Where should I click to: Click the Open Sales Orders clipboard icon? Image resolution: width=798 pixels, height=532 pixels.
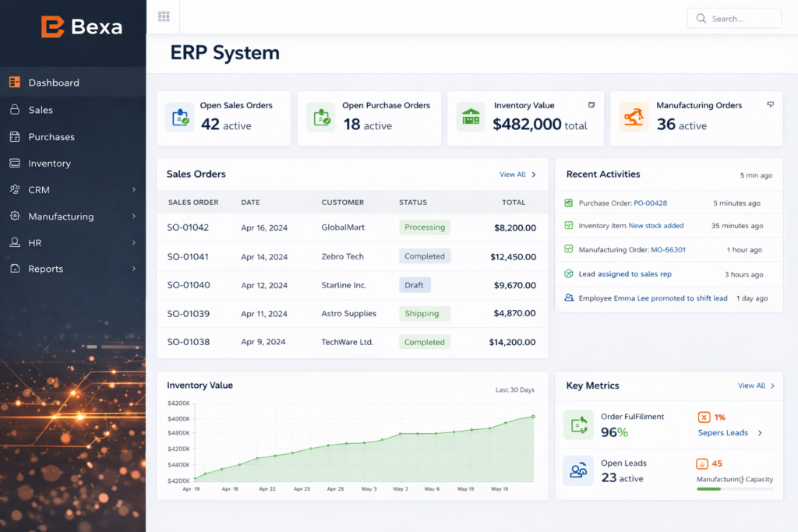pos(180,118)
